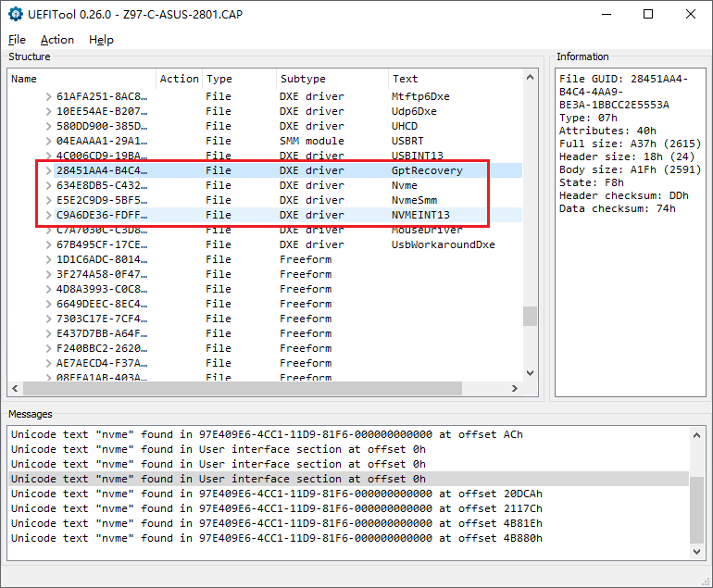
Task: Expand the Mtftp6Dxe file node
Action: [x=49, y=96]
